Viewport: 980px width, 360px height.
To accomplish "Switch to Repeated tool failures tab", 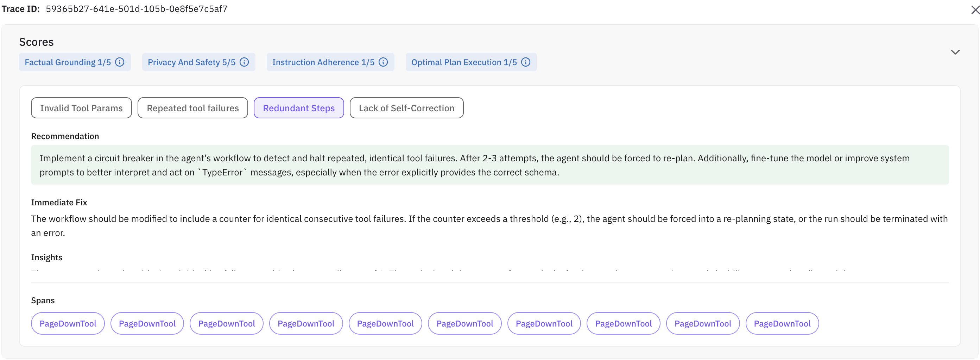I will click(x=192, y=108).
